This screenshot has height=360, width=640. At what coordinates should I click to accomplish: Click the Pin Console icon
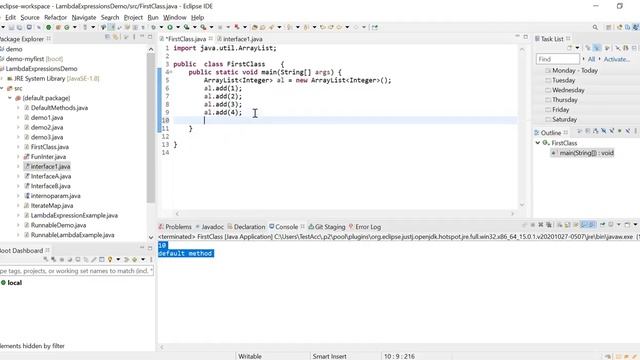[602, 225]
